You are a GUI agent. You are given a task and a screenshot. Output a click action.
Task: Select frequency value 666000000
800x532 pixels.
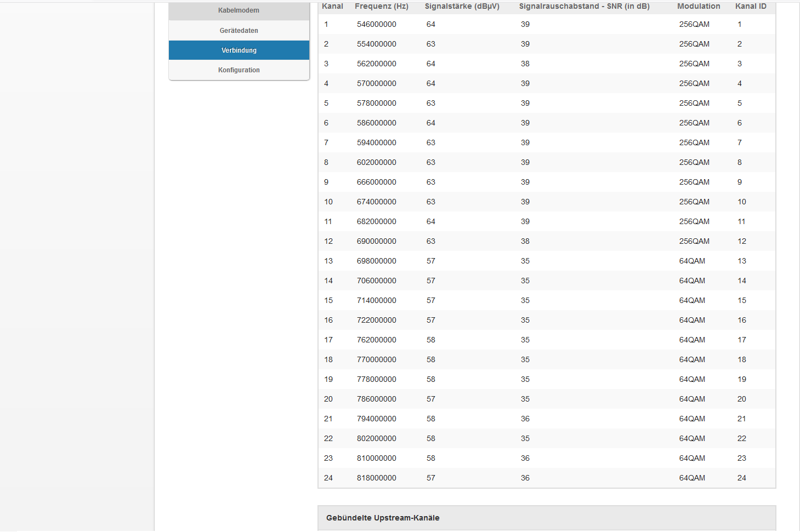click(377, 182)
